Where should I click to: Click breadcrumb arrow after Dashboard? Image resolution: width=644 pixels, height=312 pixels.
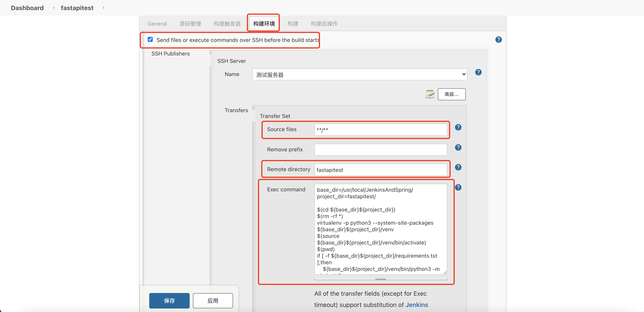[x=53, y=8]
